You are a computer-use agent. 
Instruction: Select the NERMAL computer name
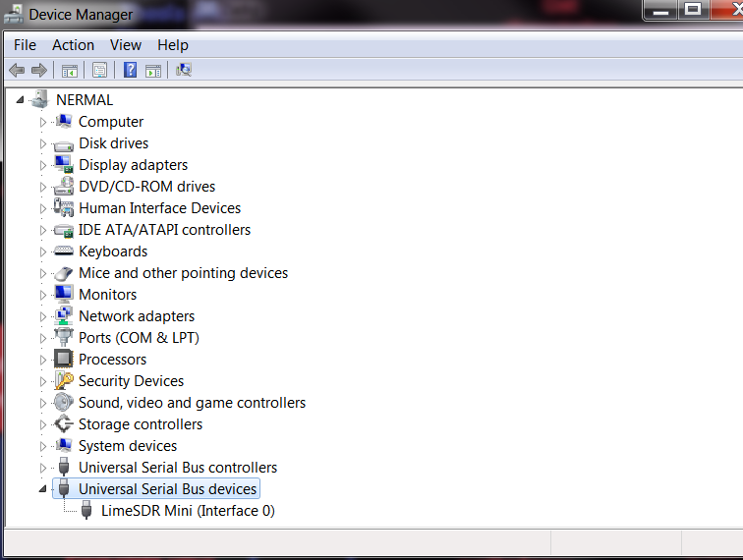click(x=85, y=100)
